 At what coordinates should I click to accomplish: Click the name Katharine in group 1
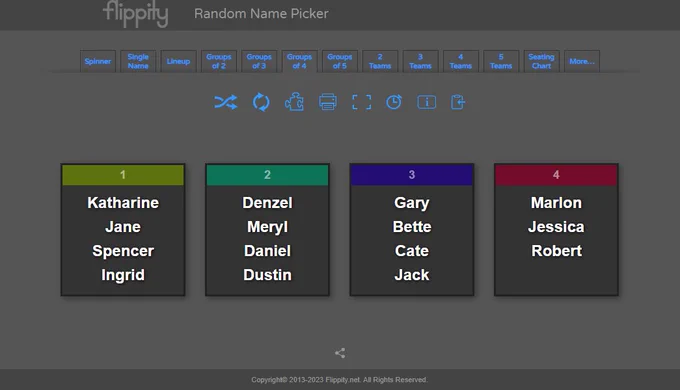[x=123, y=203]
